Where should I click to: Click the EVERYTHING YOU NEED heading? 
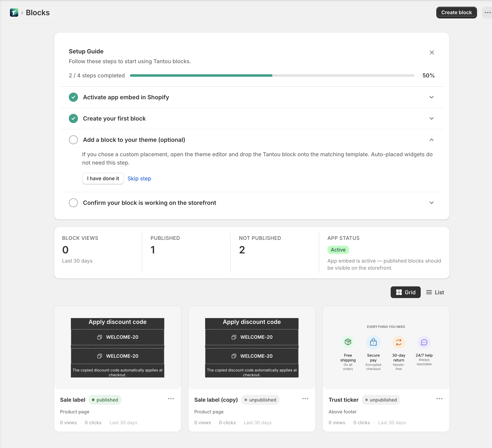[x=386, y=327]
